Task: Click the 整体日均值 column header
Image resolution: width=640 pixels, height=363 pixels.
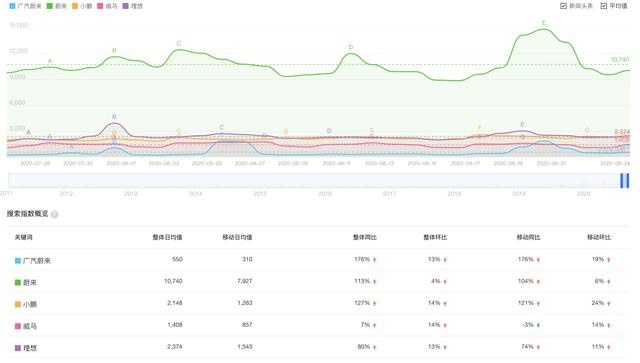Action: pos(167,237)
